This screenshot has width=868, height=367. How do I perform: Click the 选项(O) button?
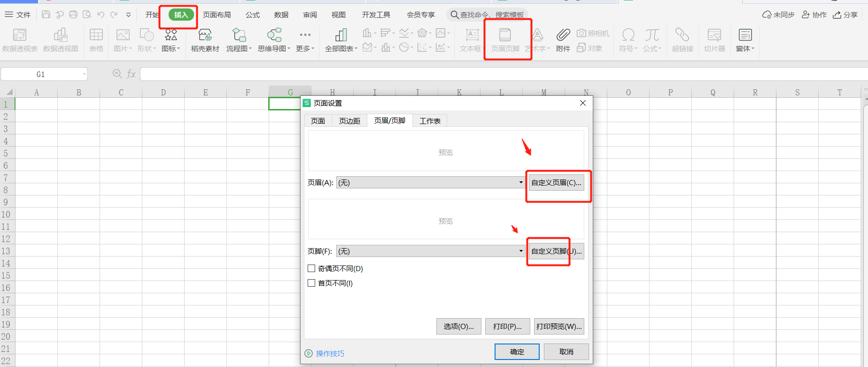[x=459, y=326]
